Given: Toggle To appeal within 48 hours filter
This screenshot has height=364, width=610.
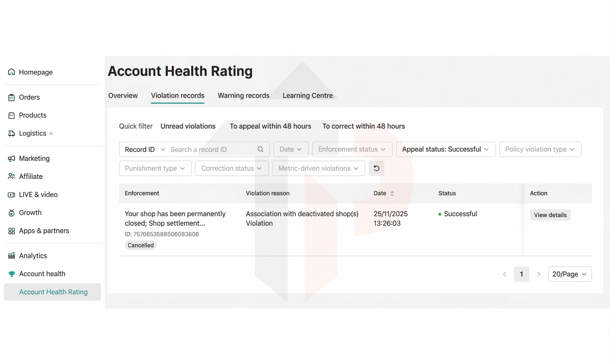Looking at the screenshot, I should [270, 126].
